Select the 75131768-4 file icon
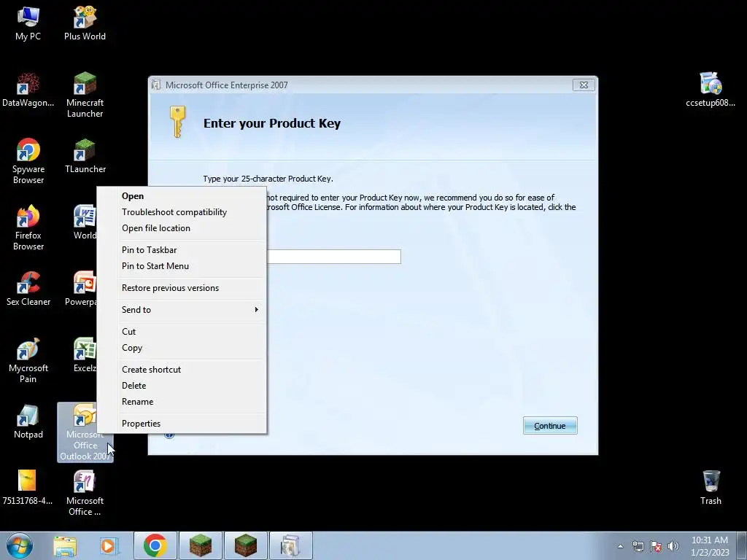 click(27, 488)
